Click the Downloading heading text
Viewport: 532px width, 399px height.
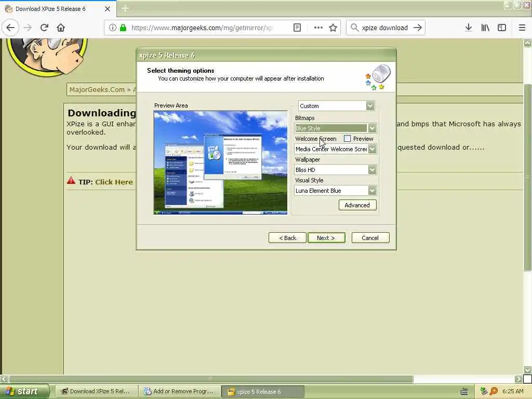[x=102, y=113]
